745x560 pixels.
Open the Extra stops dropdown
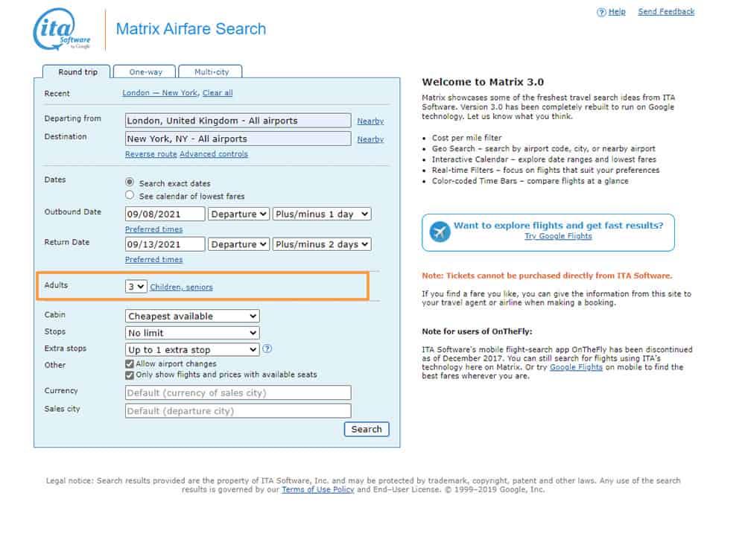(x=192, y=350)
